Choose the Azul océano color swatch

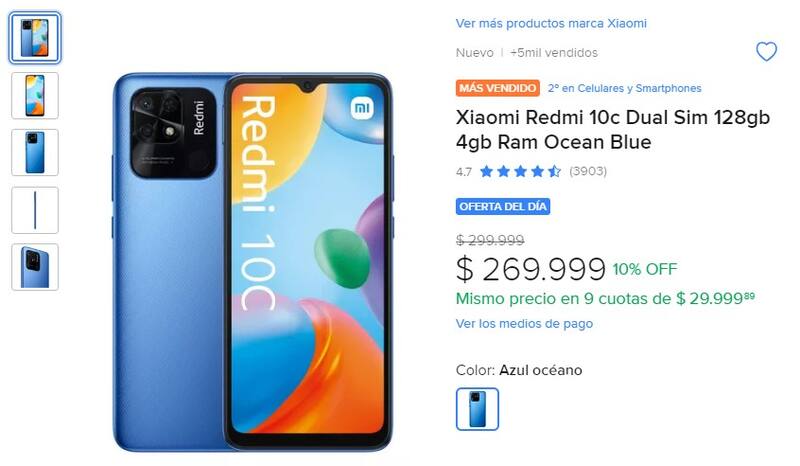(477, 409)
